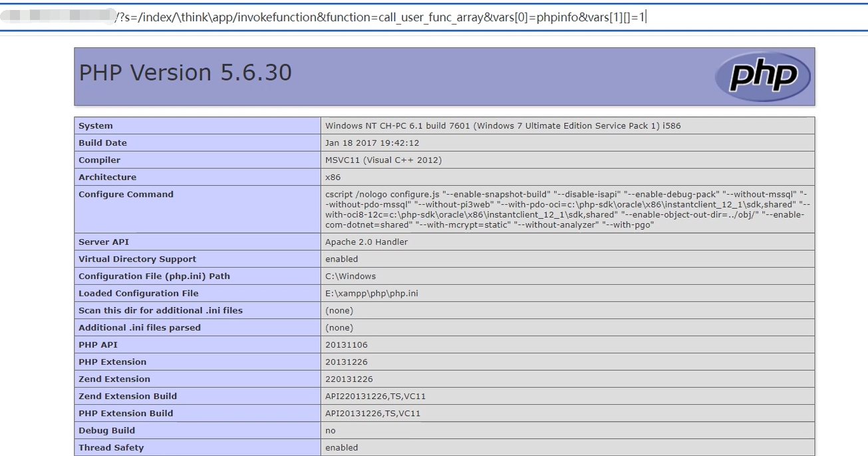868x456 pixels.
Task: Click the URL address bar field
Action: click(x=434, y=17)
